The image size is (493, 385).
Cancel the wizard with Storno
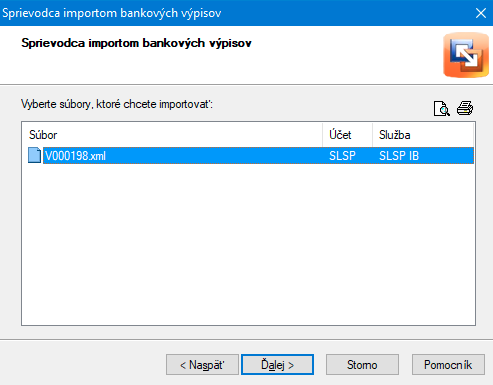click(x=362, y=365)
